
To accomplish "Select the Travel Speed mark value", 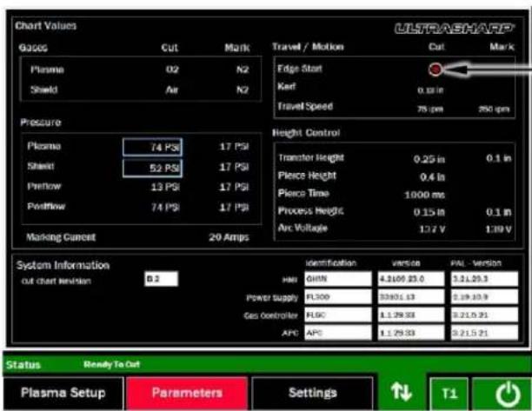I will tap(494, 109).
